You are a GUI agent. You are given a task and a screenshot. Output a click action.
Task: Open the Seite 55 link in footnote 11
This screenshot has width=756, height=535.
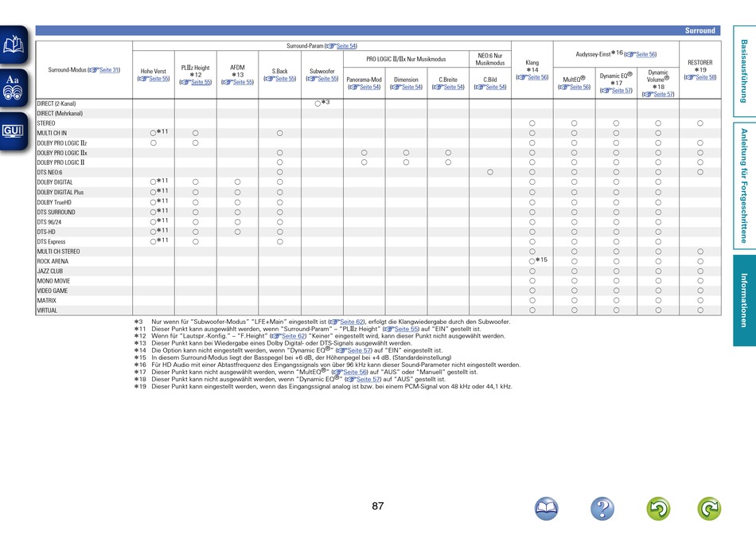click(406, 329)
